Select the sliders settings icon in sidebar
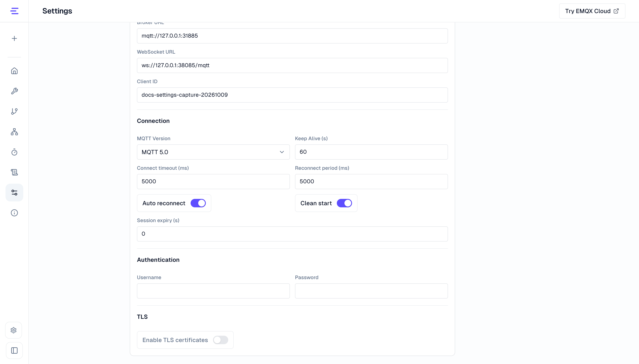The height and width of the screenshot is (364, 639). (x=14, y=193)
